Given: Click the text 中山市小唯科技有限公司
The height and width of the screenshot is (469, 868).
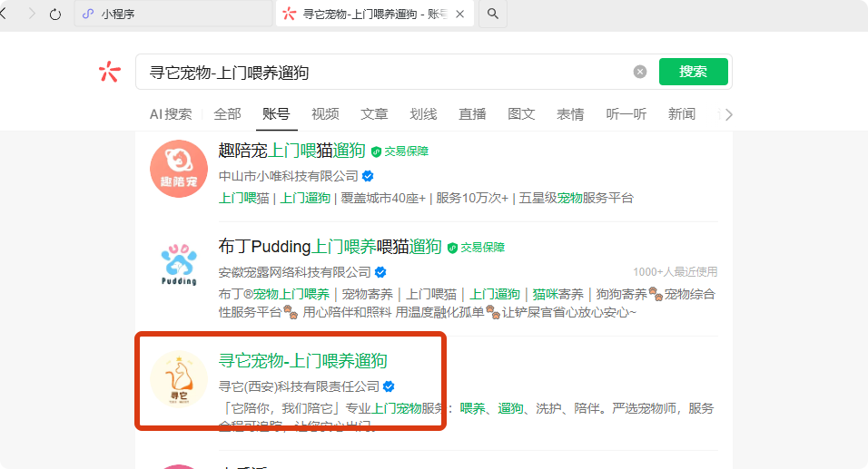Looking at the screenshot, I should [x=289, y=176].
